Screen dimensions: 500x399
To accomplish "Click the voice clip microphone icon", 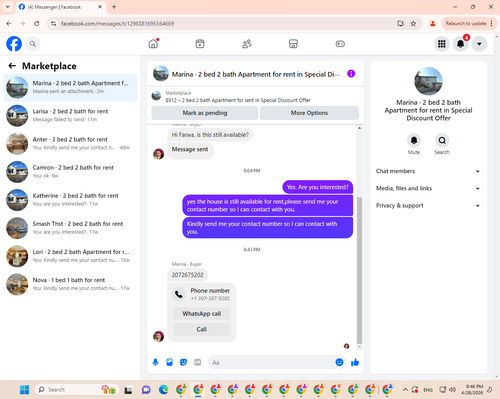I will tap(155, 362).
